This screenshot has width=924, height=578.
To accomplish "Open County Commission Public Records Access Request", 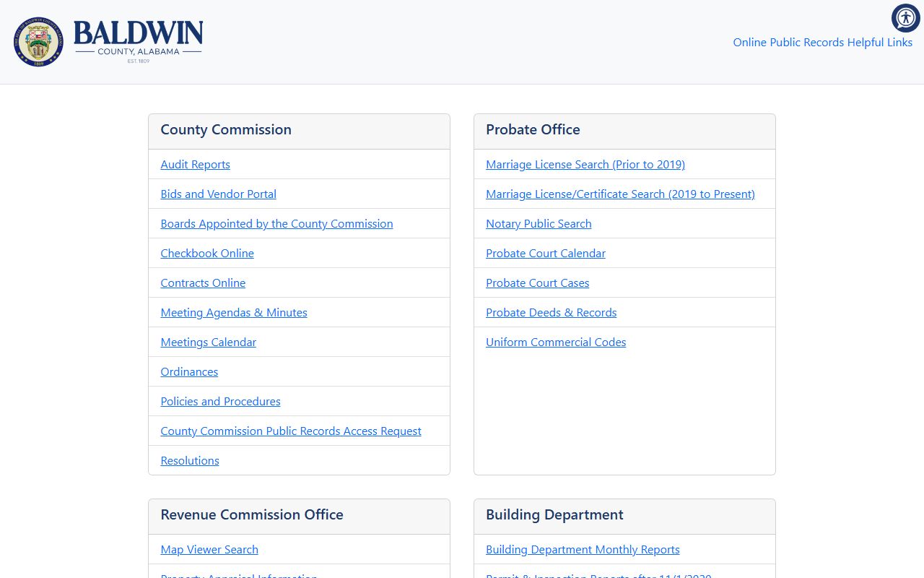I will [x=291, y=431].
